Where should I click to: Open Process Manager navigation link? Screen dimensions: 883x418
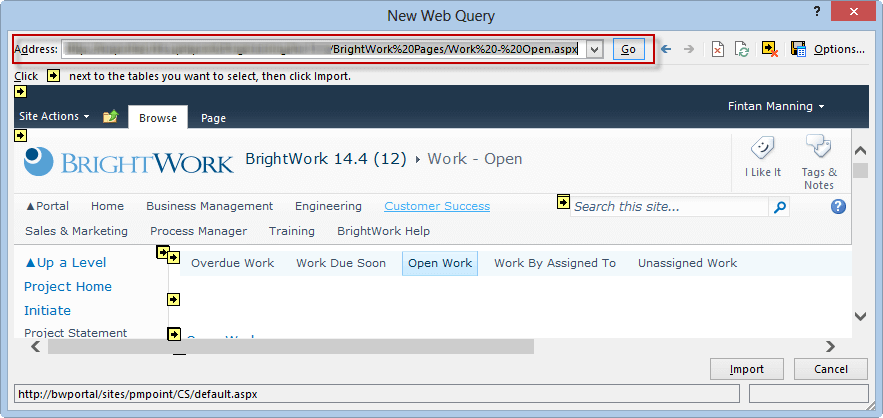198,231
